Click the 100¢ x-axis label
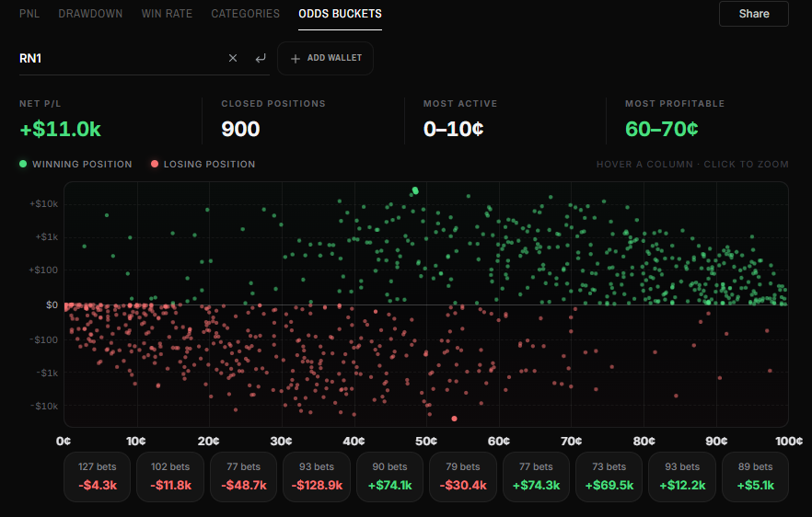The image size is (812, 517). coord(789,441)
